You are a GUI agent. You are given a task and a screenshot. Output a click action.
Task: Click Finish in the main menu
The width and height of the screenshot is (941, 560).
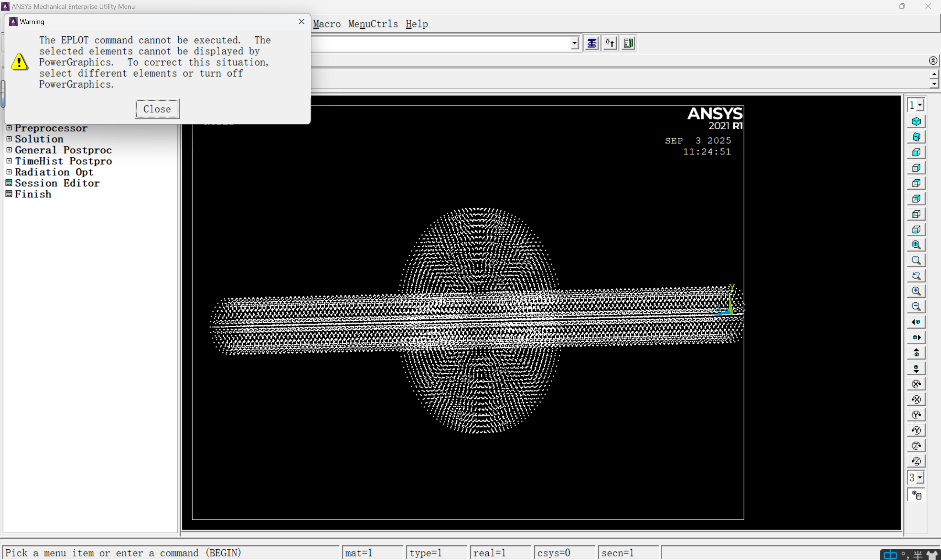33,194
